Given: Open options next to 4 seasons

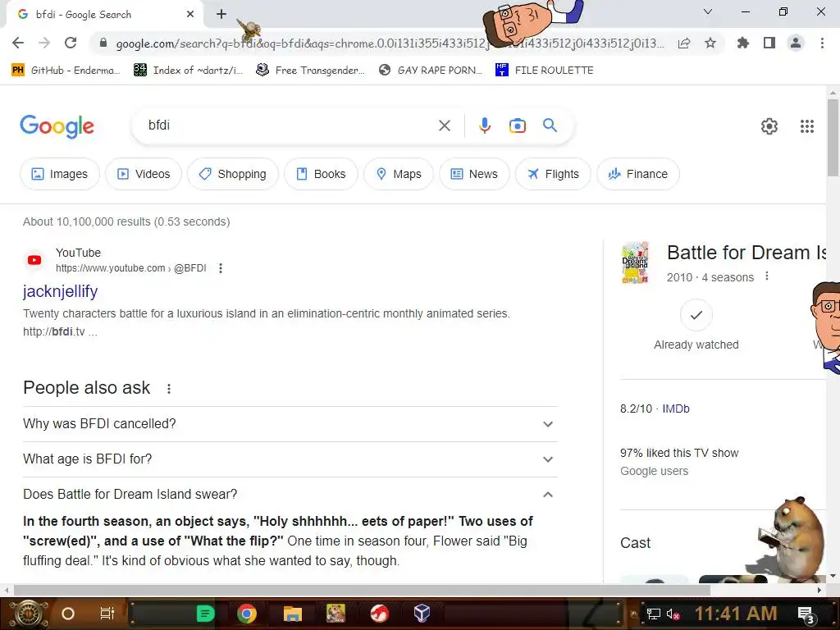Looking at the screenshot, I should 767,276.
